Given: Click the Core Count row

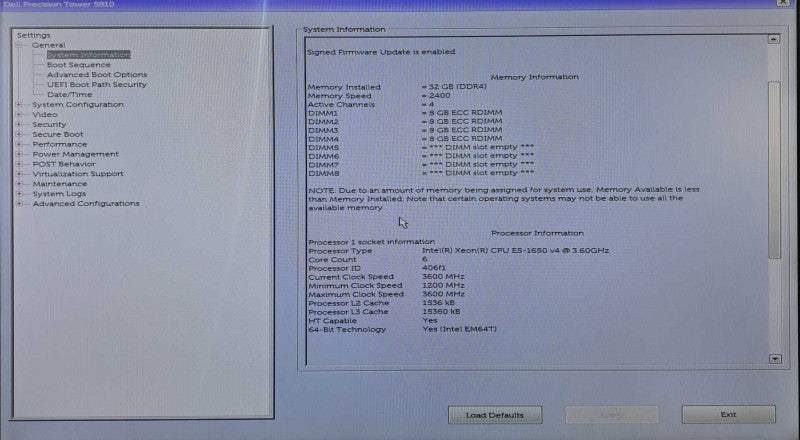Looking at the screenshot, I should coord(368,259).
